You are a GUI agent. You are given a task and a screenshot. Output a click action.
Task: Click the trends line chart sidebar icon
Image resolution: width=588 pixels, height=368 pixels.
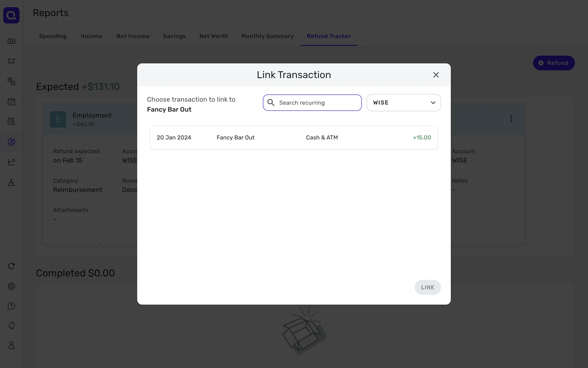click(x=11, y=162)
